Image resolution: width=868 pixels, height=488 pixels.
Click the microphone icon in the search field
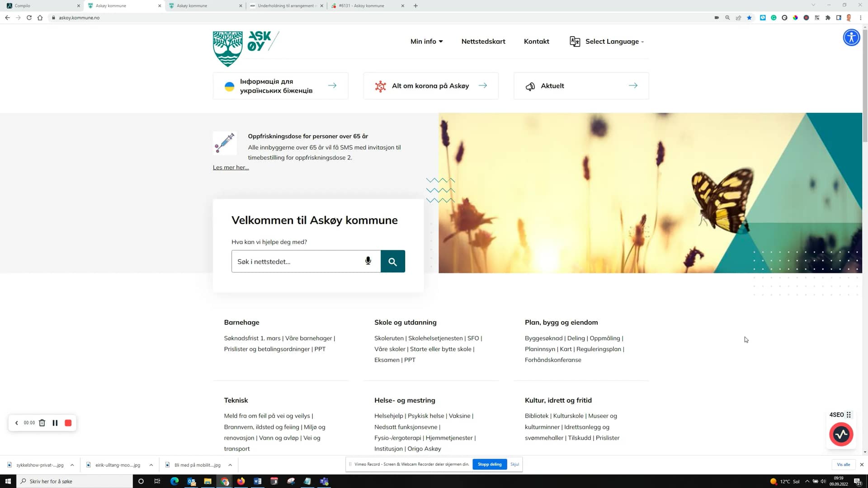tap(368, 261)
